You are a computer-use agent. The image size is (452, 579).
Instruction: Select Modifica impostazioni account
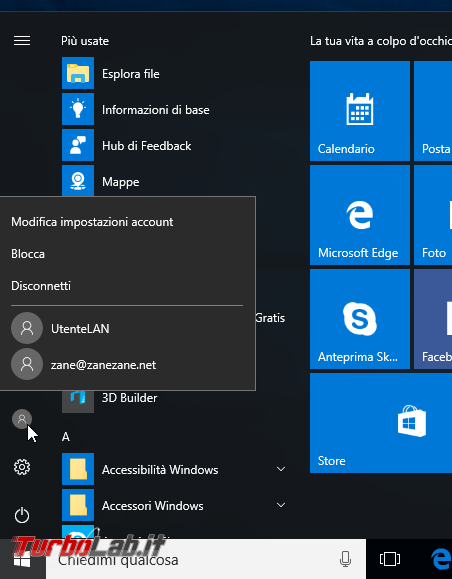pos(92,222)
